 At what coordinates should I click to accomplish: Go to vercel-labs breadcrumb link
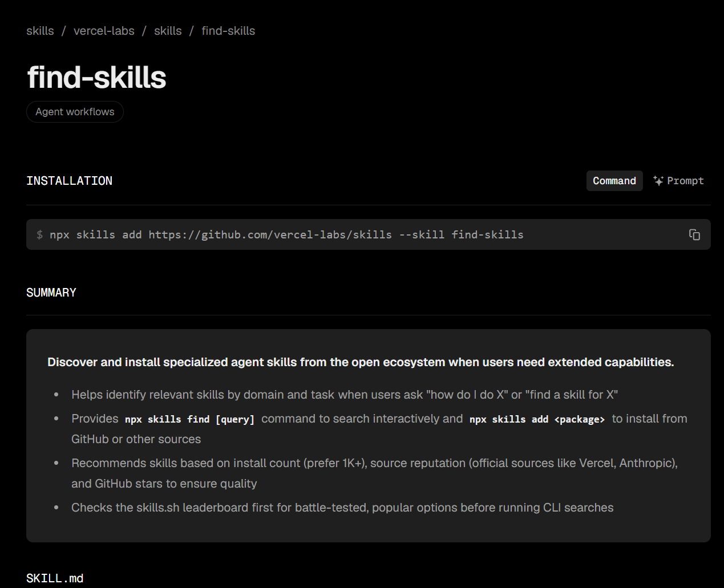pos(104,31)
